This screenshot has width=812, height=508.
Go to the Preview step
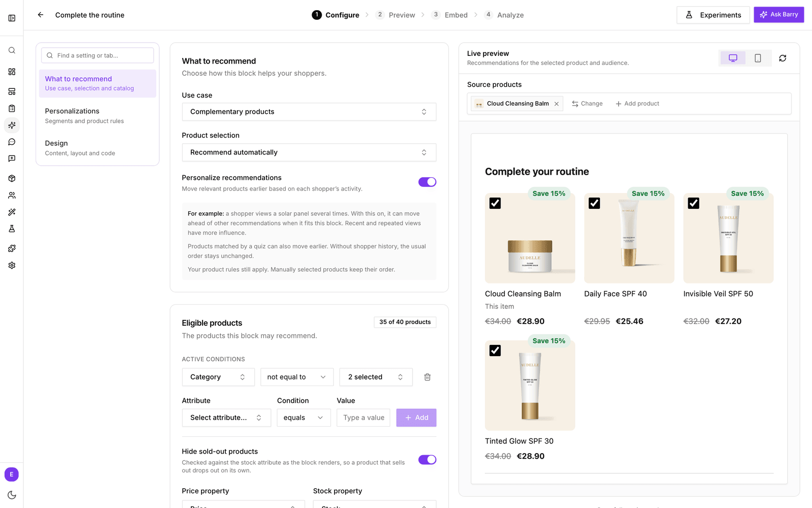[x=395, y=15]
